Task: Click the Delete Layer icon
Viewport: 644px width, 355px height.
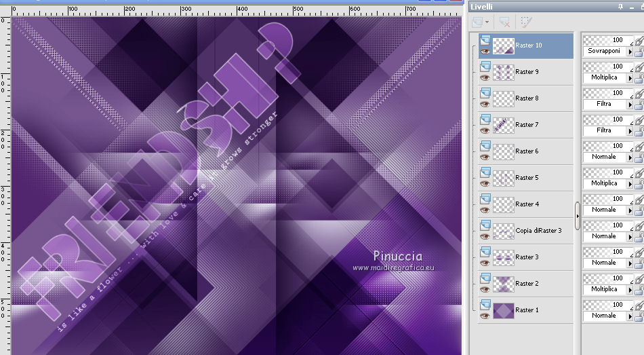Action: click(x=504, y=22)
